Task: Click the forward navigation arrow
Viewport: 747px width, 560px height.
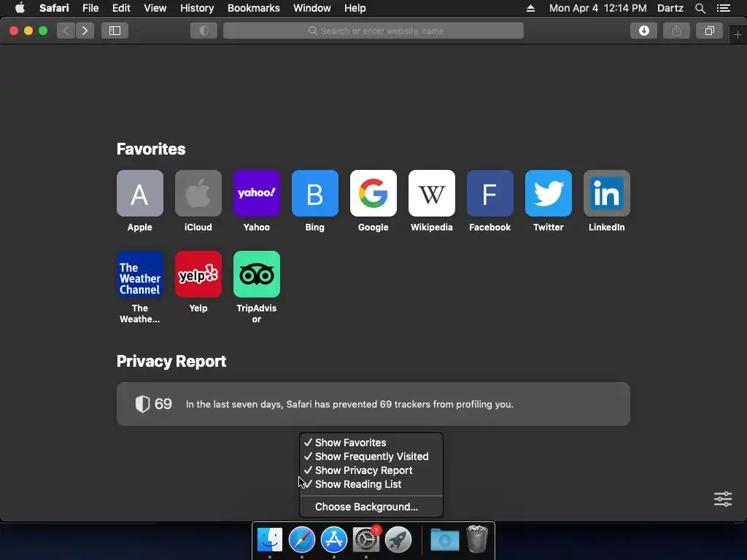Action: tap(85, 31)
